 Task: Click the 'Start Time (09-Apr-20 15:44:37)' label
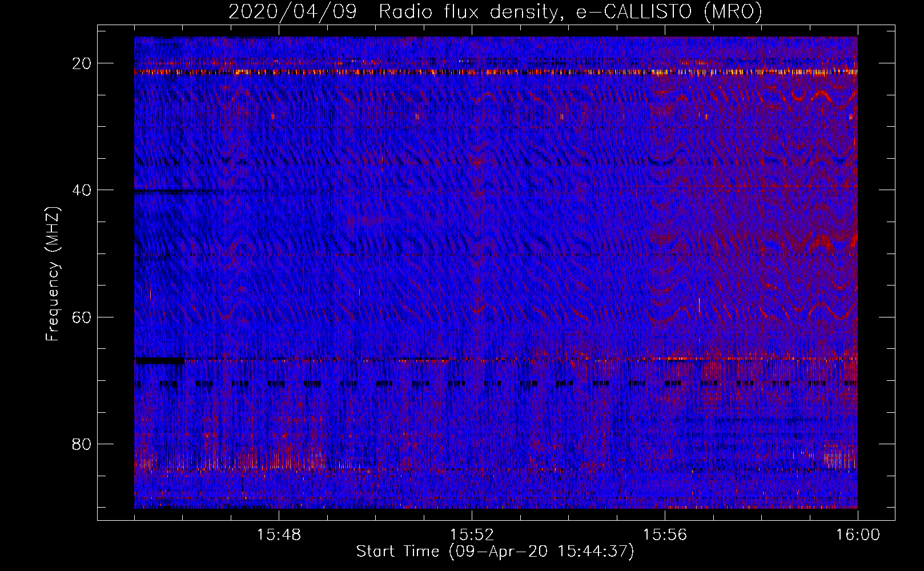point(495,552)
